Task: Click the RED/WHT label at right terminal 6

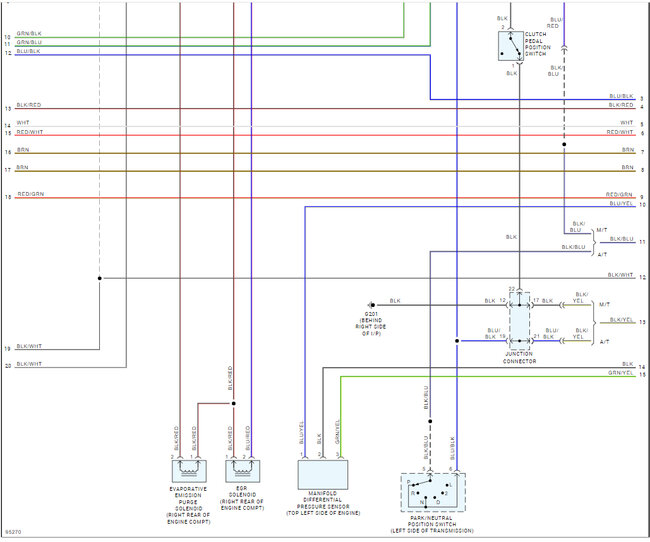Action: [620, 132]
